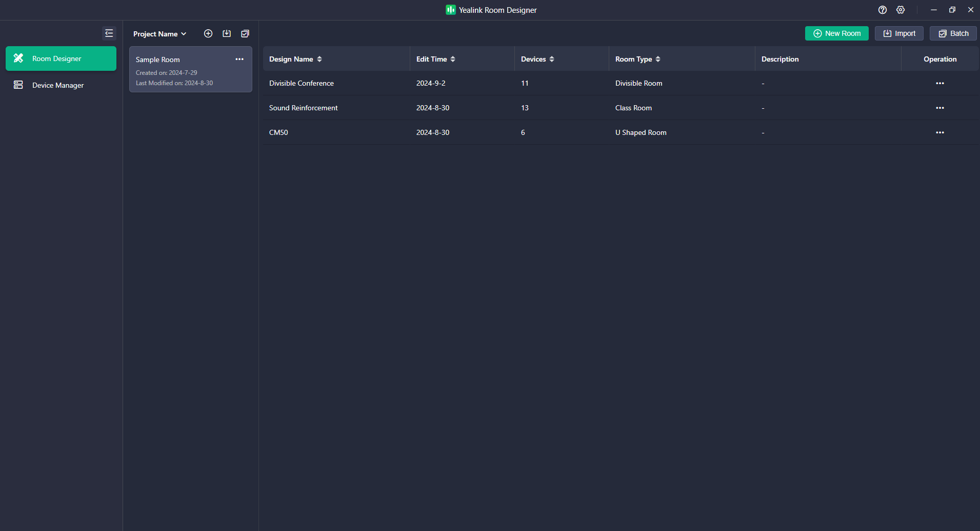The image size is (980, 531).
Task: Open Sound Reinforcement design
Action: [x=304, y=108]
